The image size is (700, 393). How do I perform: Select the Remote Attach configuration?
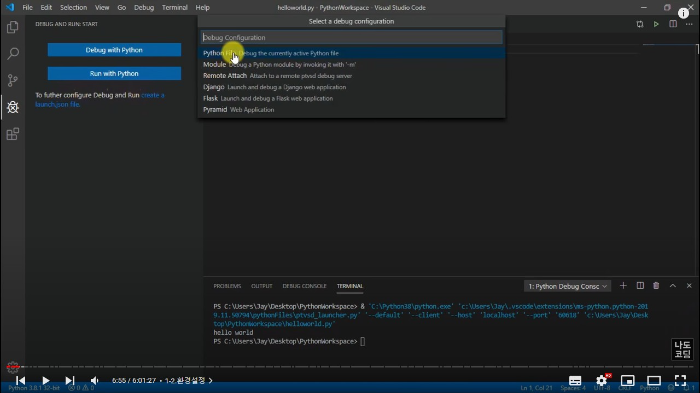[352, 76]
